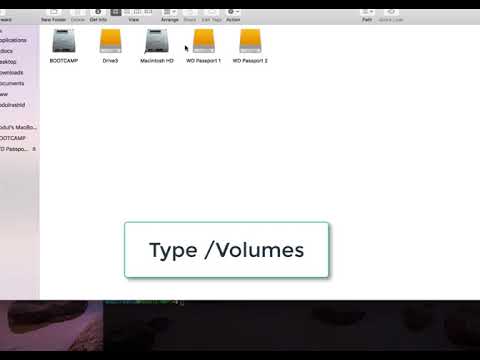Switch to column view in toolbar
480x360 pixels.
click(137, 12)
